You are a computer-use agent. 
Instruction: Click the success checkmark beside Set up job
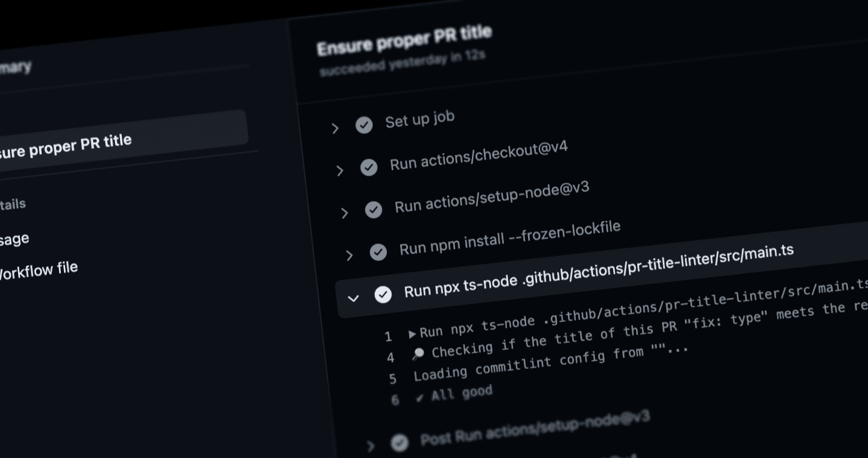coord(363,125)
